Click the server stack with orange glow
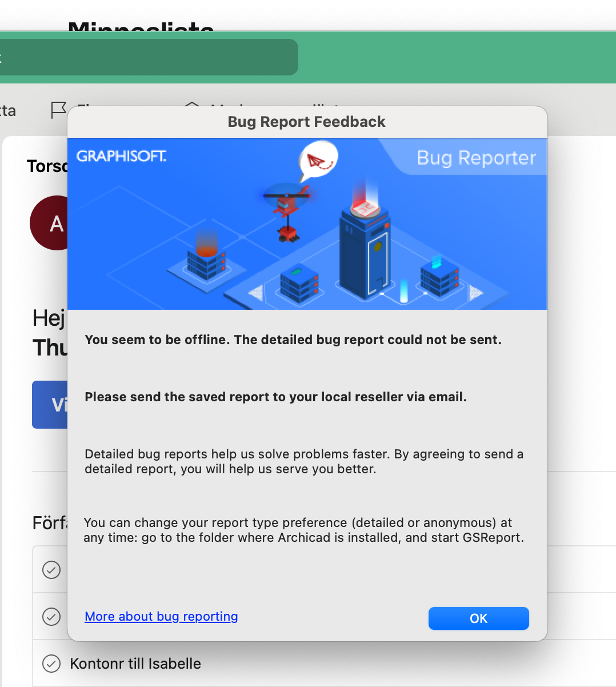The height and width of the screenshot is (687, 616). tap(206, 261)
